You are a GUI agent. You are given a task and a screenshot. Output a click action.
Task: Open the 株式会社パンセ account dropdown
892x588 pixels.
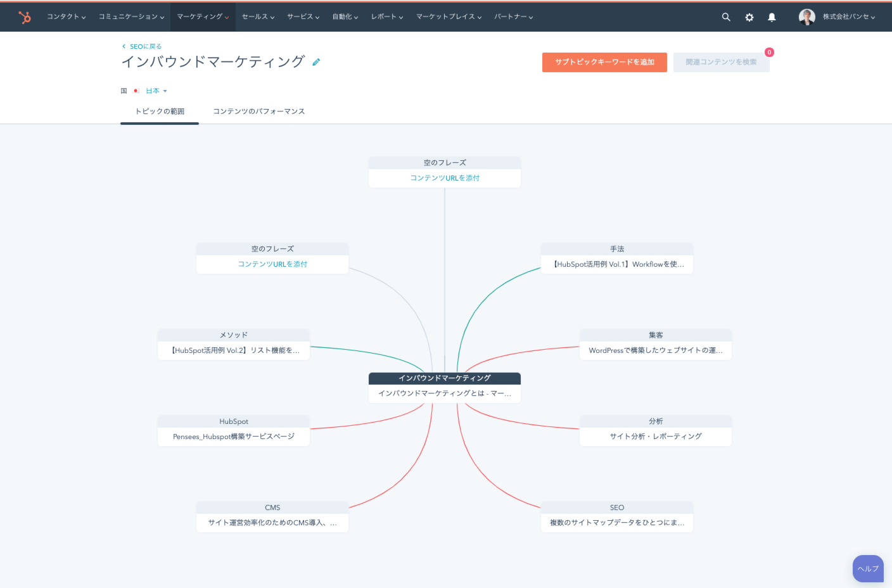click(849, 17)
